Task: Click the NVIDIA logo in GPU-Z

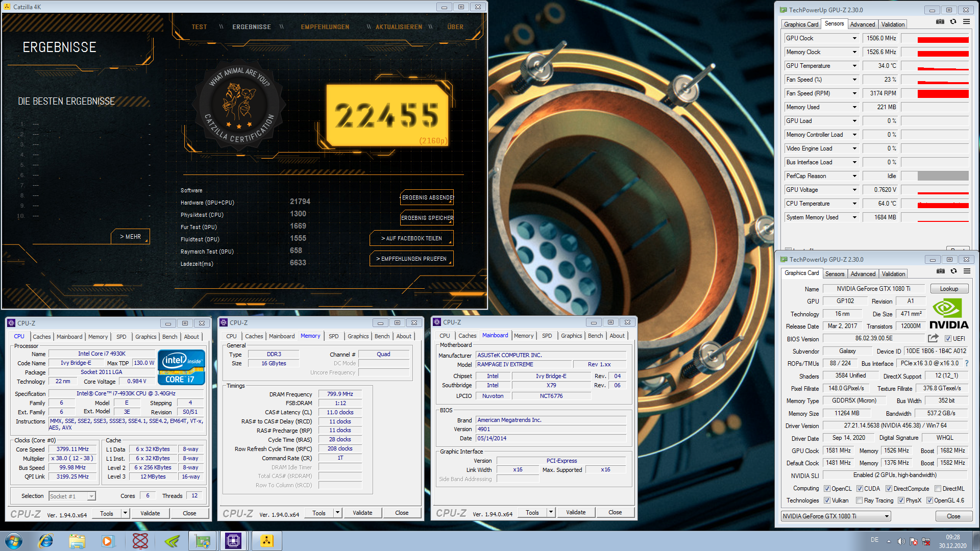Action: point(948,314)
